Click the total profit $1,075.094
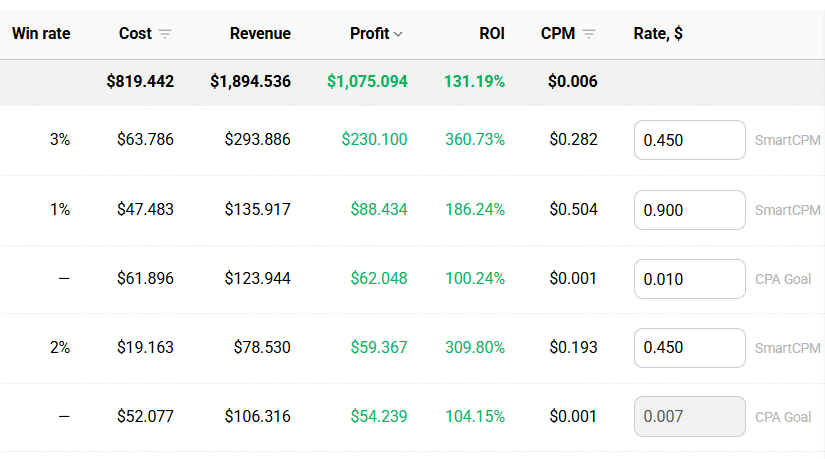Viewport: 825px width, 459px height. [367, 82]
